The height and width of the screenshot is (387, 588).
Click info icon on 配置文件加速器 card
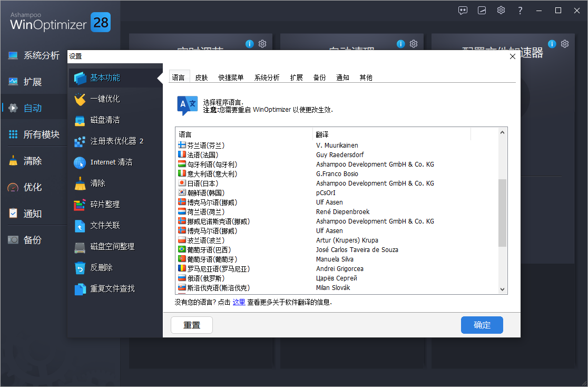click(552, 44)
